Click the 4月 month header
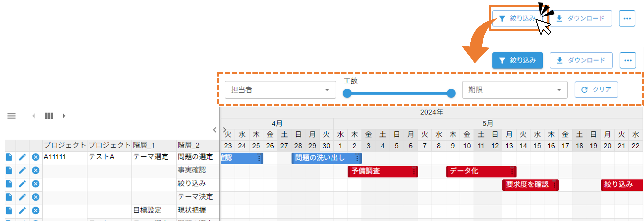Image resolution: width=644 pixels, height=221 pixels. pos(277,124)
